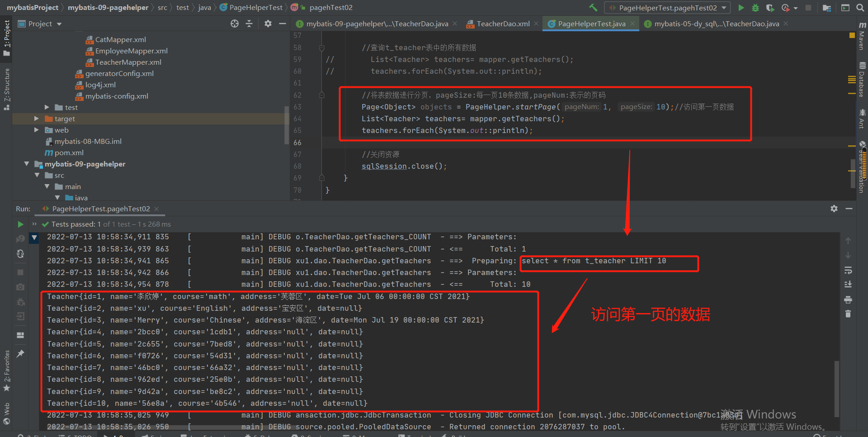Open the Favorites tool window tab
Image resolution: width=868 pixels, height=437 pixels.
click(6, 371)
